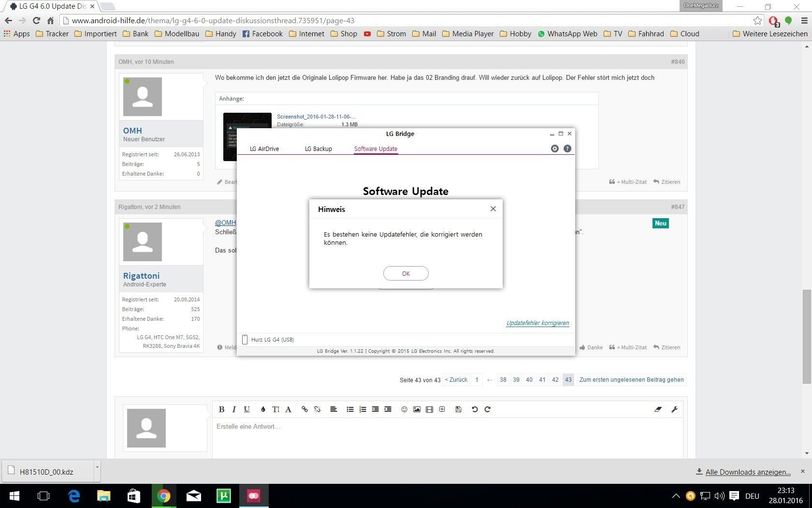Open Screenshot attachment file link
812x508 pixels.
[x=316, y=117]
